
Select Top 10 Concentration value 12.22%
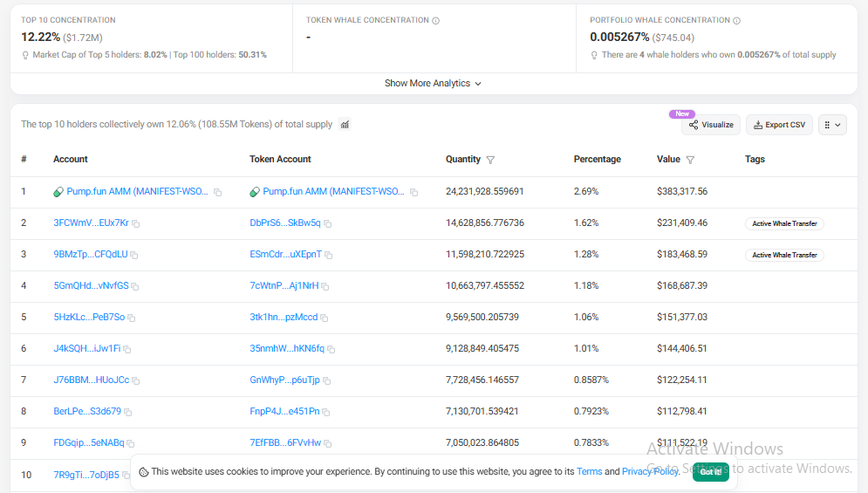coord(40,38)
